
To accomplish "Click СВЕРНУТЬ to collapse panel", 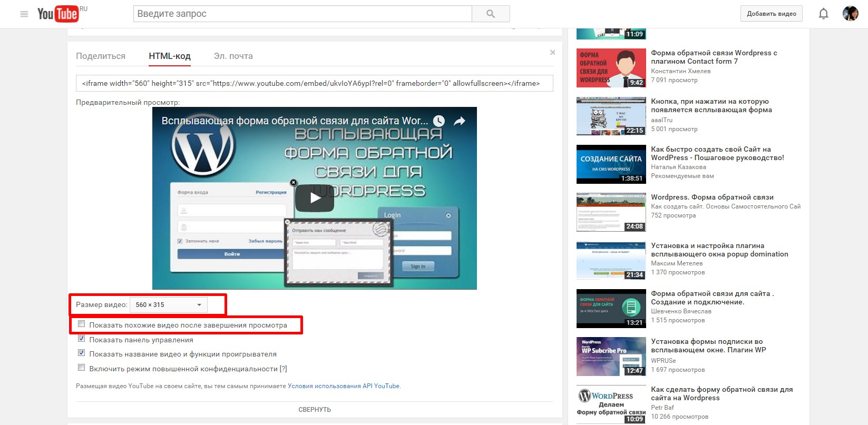I will (x=315, y=409).
